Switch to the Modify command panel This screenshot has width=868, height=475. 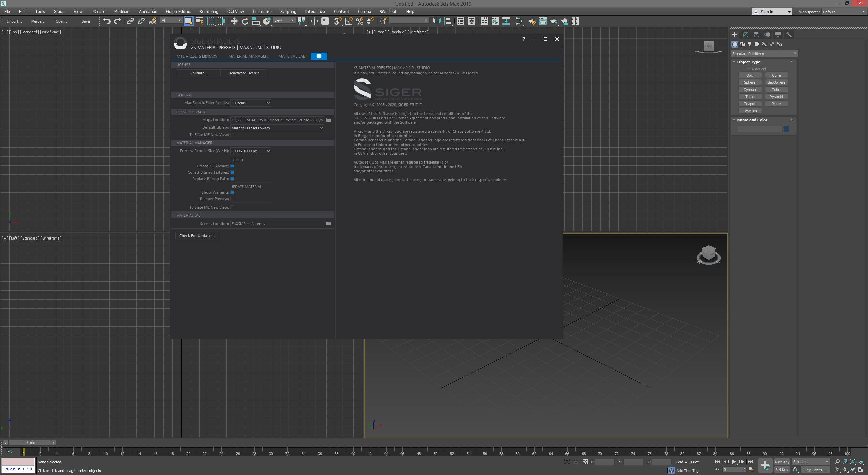(x=746, y=34)
